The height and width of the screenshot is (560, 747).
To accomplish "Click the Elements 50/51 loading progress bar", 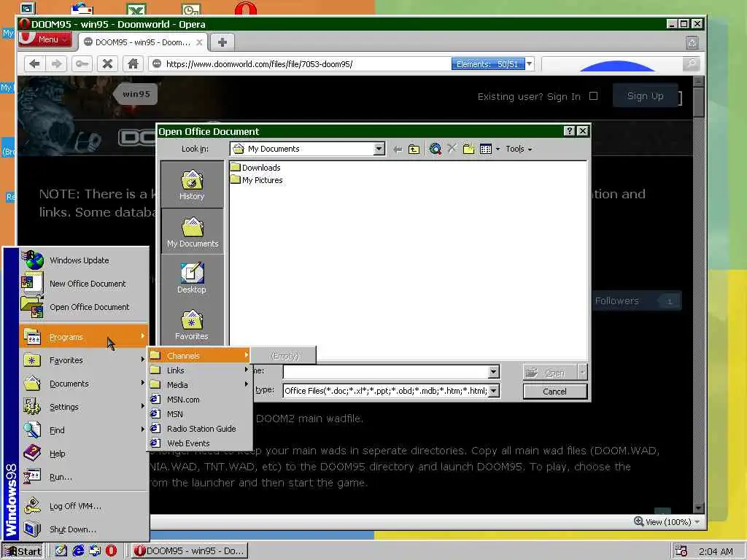I will click(x=488, y=64).
